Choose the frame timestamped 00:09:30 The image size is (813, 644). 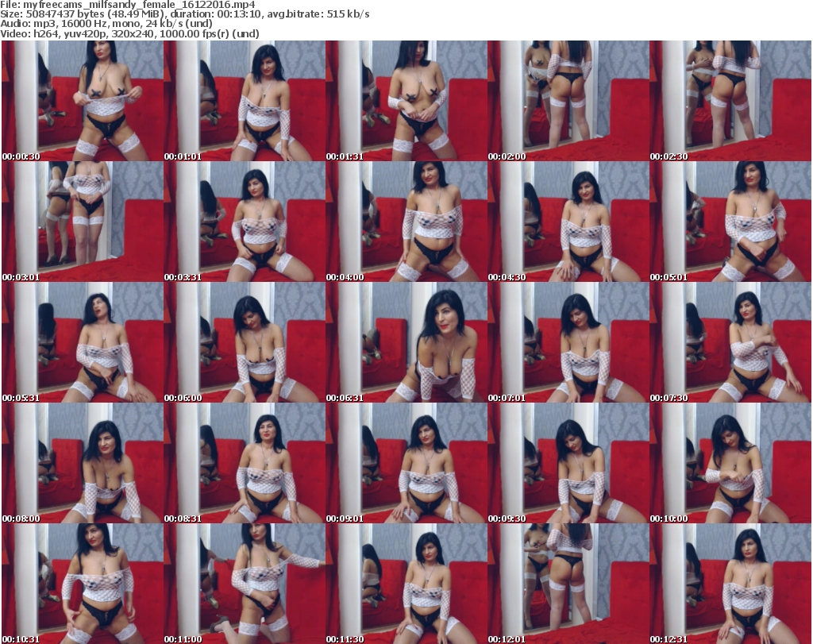(x=568, y=463)
